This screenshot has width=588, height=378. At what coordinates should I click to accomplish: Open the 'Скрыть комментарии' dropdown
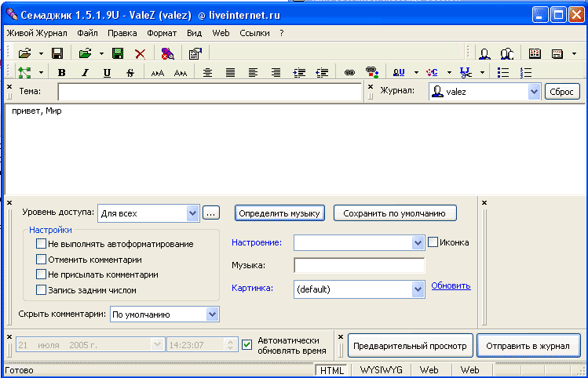pos(211,314)
